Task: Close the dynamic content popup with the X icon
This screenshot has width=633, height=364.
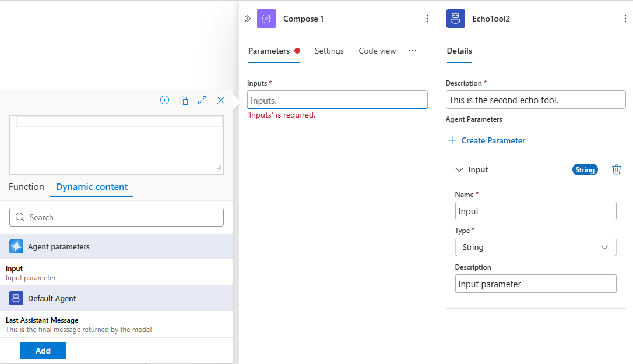Action: point(220,100)
